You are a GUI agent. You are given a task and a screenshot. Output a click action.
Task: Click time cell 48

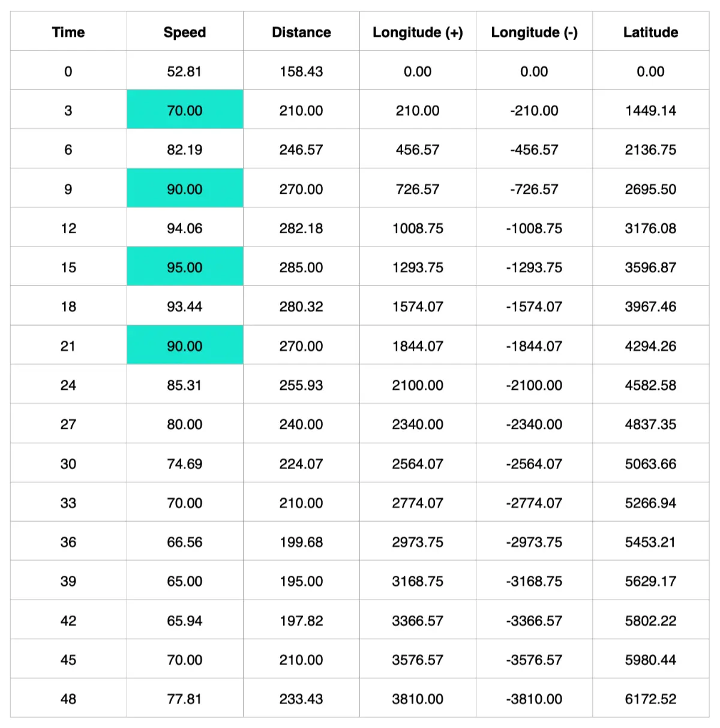pos(68,699)
